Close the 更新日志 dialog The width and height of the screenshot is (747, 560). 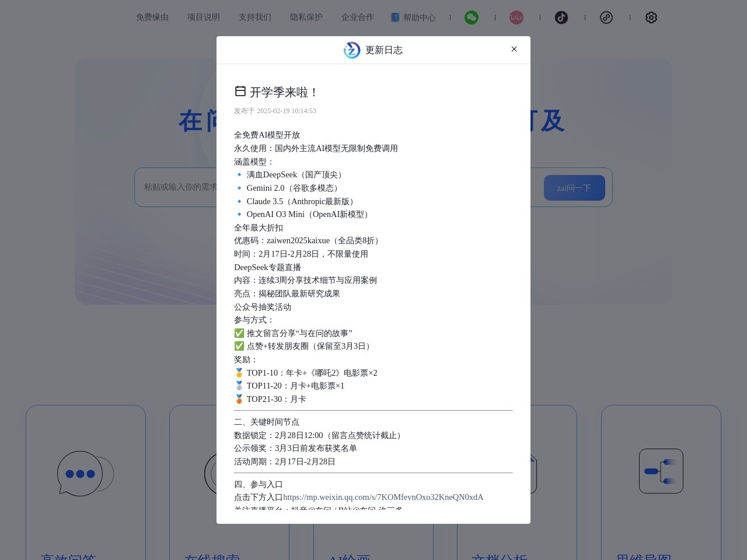514,49
